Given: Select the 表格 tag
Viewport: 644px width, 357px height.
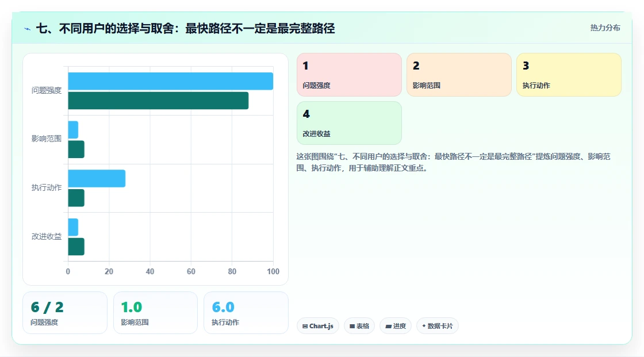Looking at the screenshot, I should tap(359, 326).
